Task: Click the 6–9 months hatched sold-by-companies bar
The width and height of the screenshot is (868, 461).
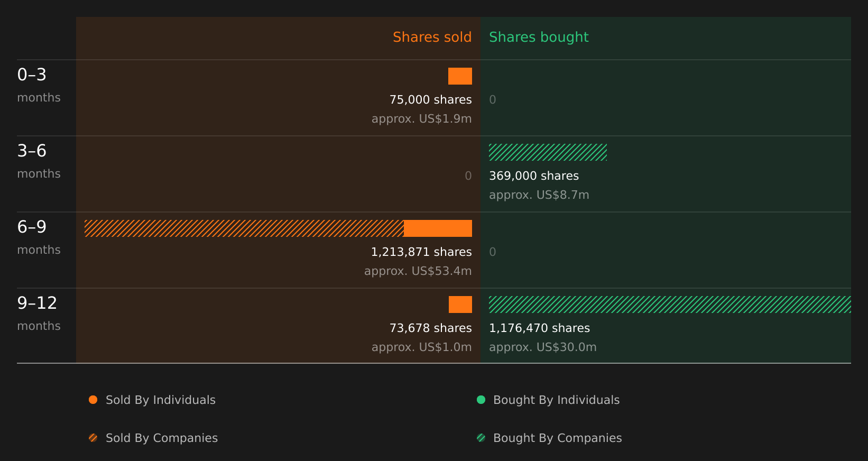Action: (244, 228)
